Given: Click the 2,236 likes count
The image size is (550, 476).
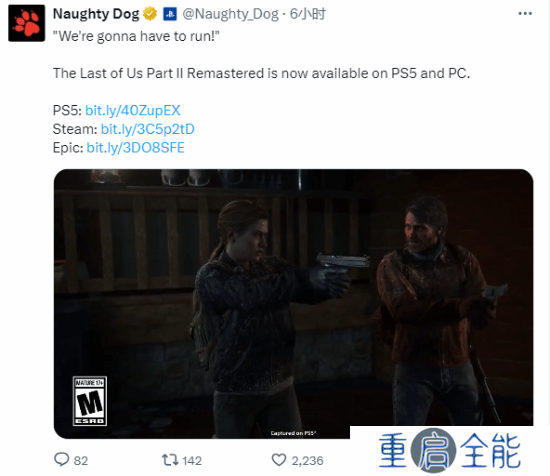Looking at the screenshot, I should click(x=307, y=461).
